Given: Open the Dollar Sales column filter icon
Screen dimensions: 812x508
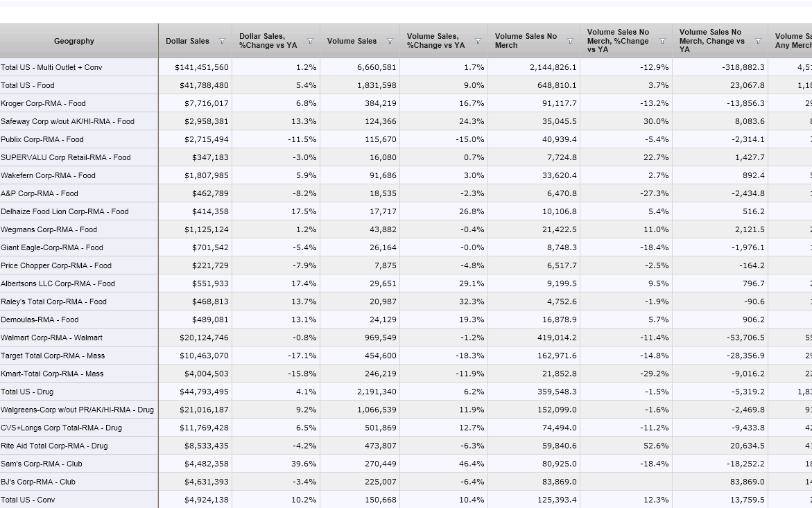Looking at the screenshot, I should tap(222, 42).
